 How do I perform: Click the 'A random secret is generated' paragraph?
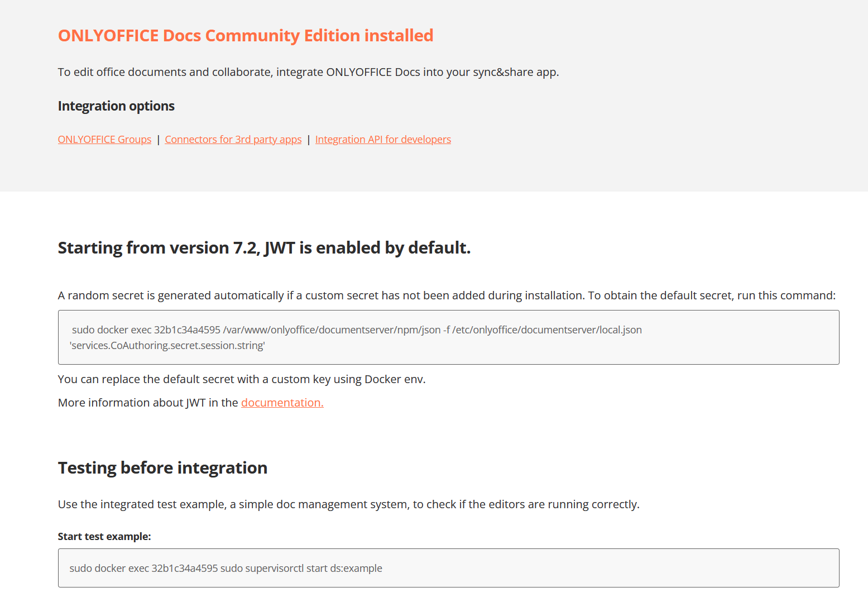coord(447,295)
